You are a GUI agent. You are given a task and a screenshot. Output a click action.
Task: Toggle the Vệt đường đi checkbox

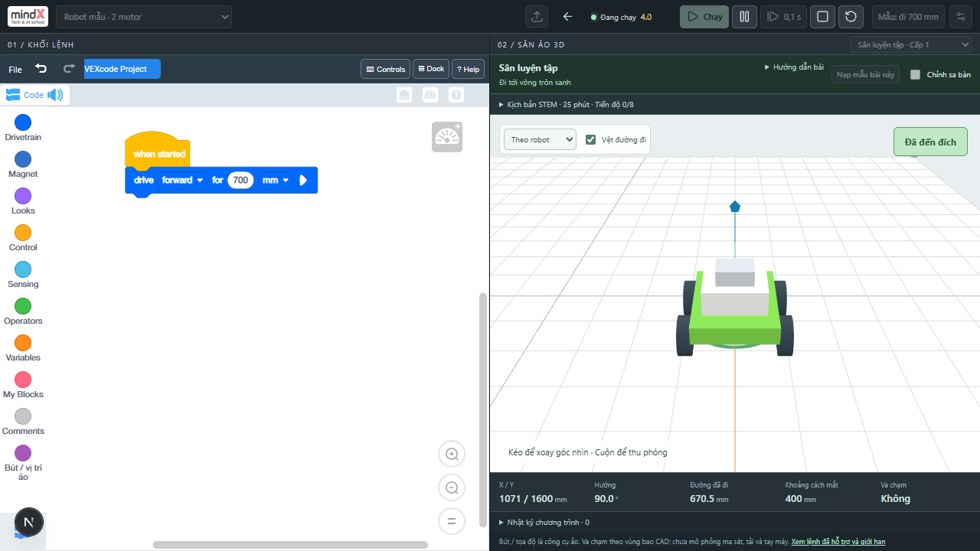point(590,139)
